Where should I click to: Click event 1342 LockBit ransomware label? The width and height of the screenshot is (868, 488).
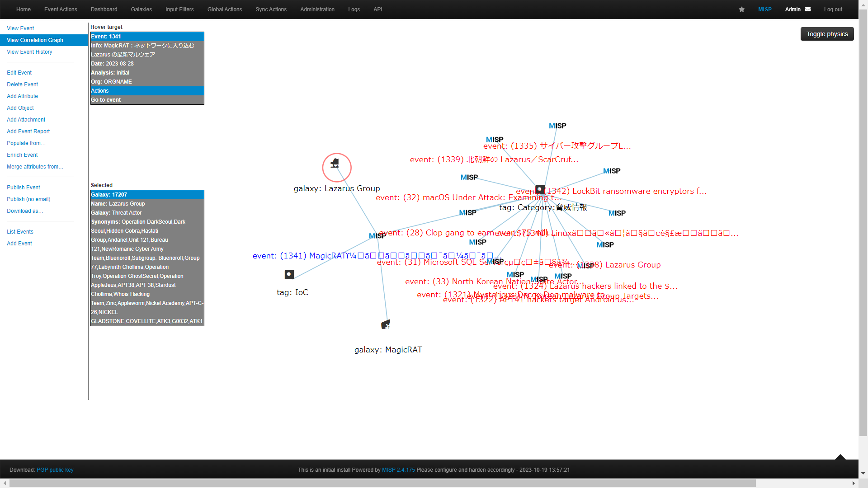click(x=611, y=191)
